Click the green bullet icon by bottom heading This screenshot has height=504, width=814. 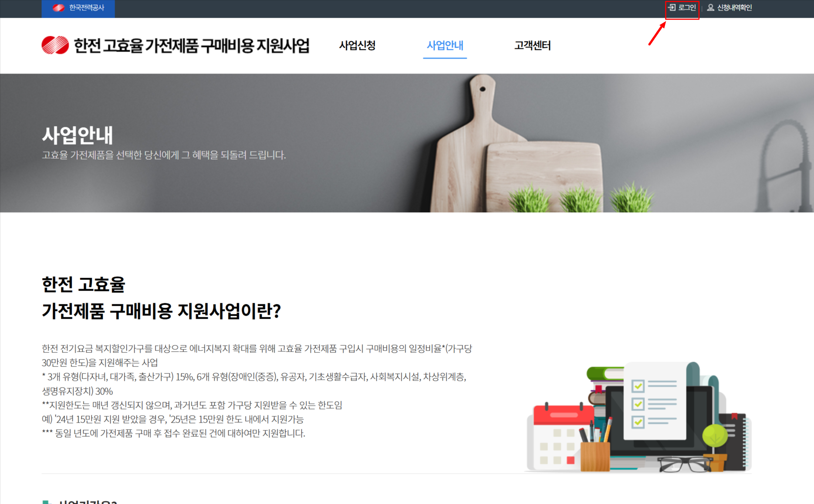(47, 502)
